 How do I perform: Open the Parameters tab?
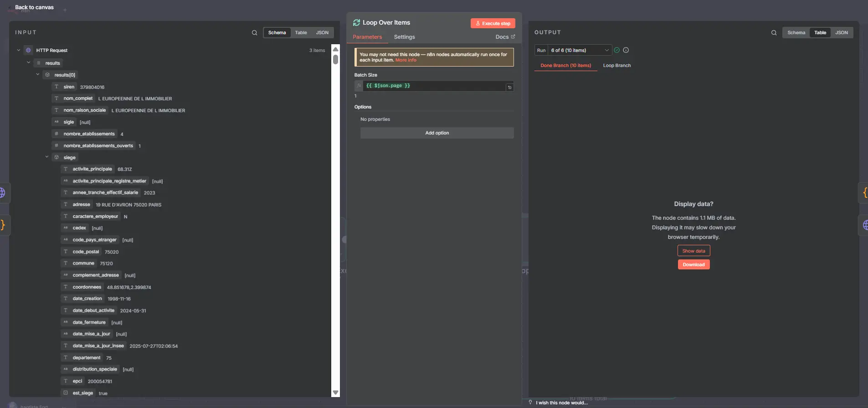(x=367, y=37)
